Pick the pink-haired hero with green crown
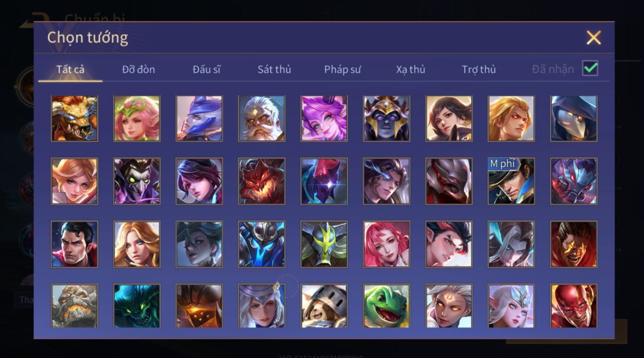The height and width of the screenshot is (358, 644). (x=137, y=119)
